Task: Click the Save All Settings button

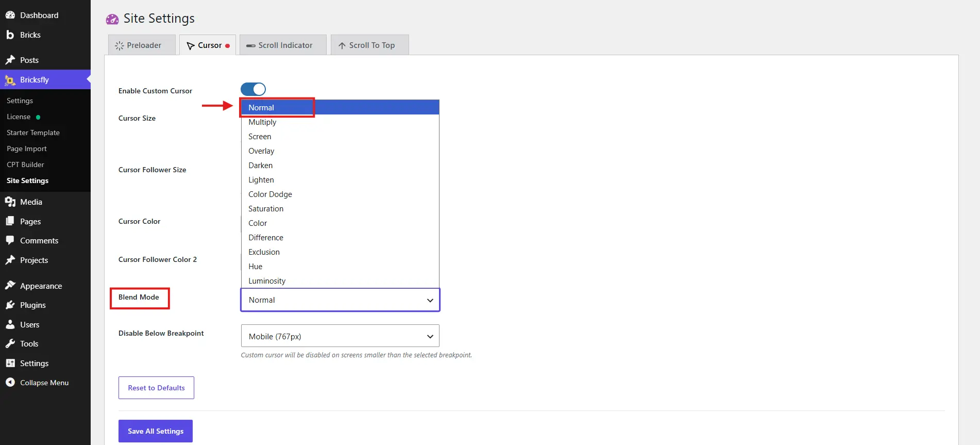Action: coord(156,431)
